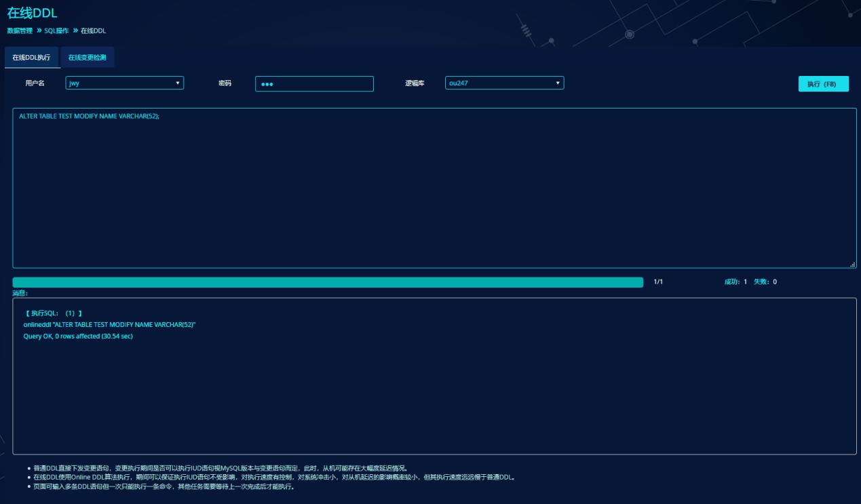Click the note starting with 页面可输入多条DDL
Viewport: 861px width, 504px height.
tap(164, 487)
